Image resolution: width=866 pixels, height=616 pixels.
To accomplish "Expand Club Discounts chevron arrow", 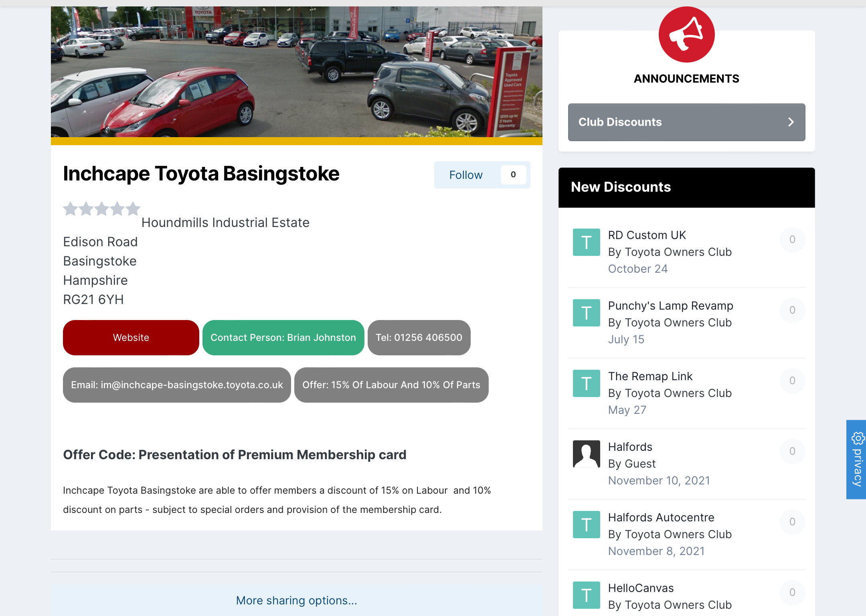I will coord(791,122).
